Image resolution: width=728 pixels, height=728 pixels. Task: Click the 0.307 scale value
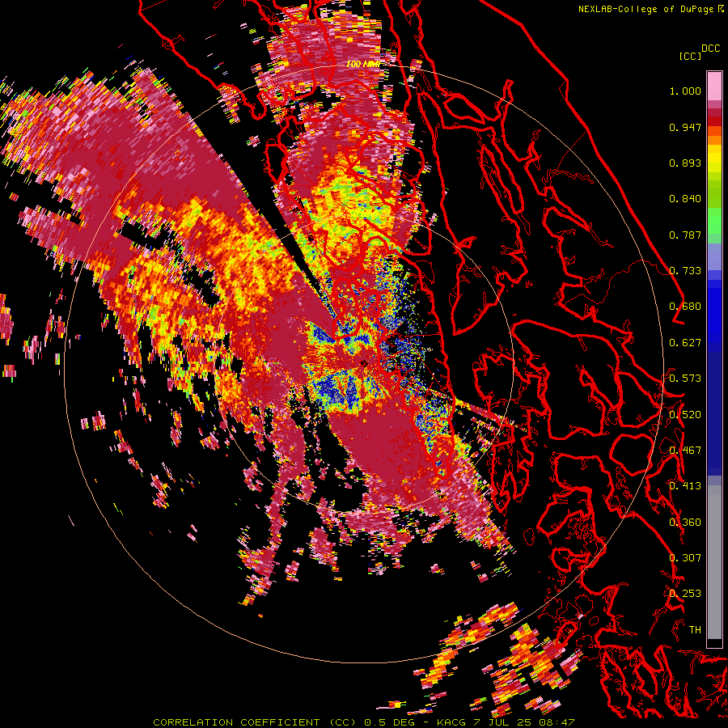point(685,558)
